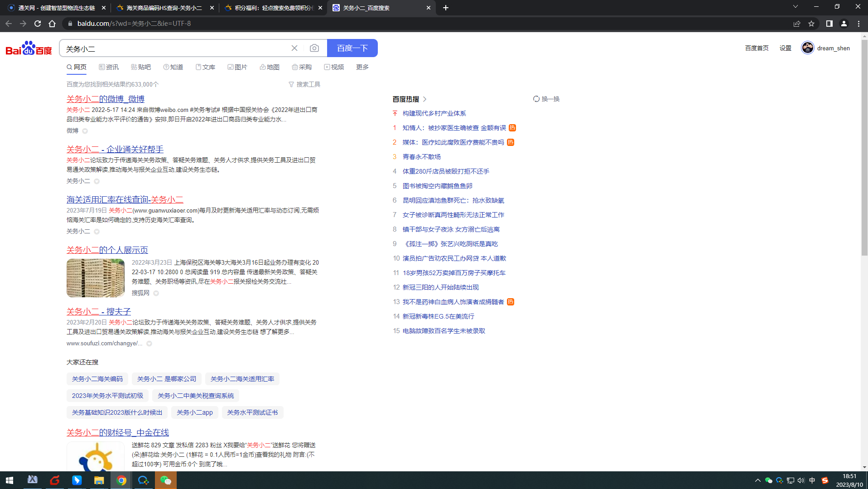Image resolution: width=868 pixels, height=489 pixels.
Task: Open Chrome three-dot menu
Action: click(x=858, y=24)
